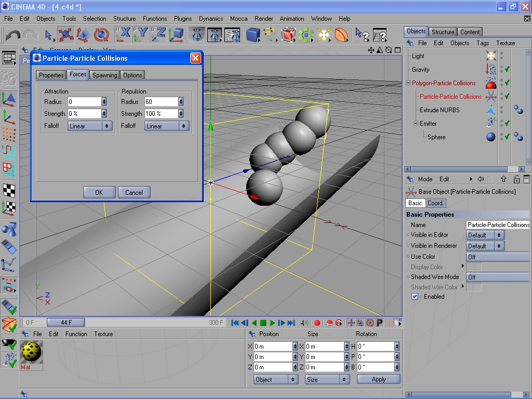This screenshot has width=532, height=399.
Task: Open Render Settings icon
Action: [233, 35]
